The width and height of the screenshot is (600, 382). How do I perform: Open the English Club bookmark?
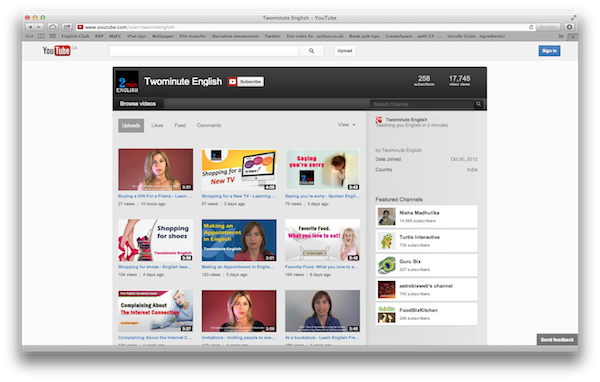[x=75, y=36]
